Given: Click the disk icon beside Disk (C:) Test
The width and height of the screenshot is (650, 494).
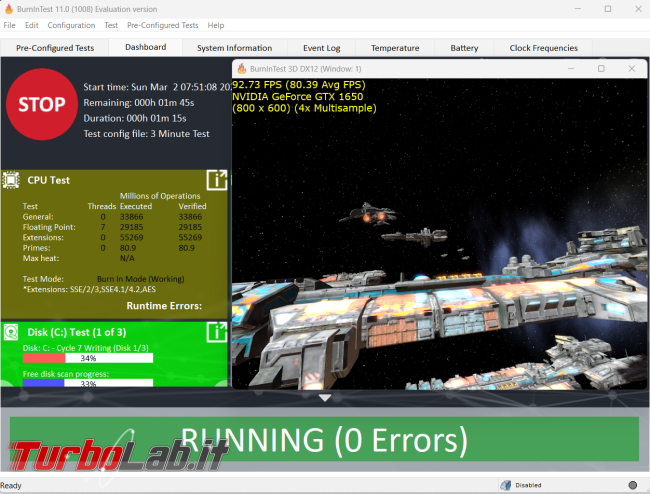Looking at the screenshot, I should click(x=11, y=332).
